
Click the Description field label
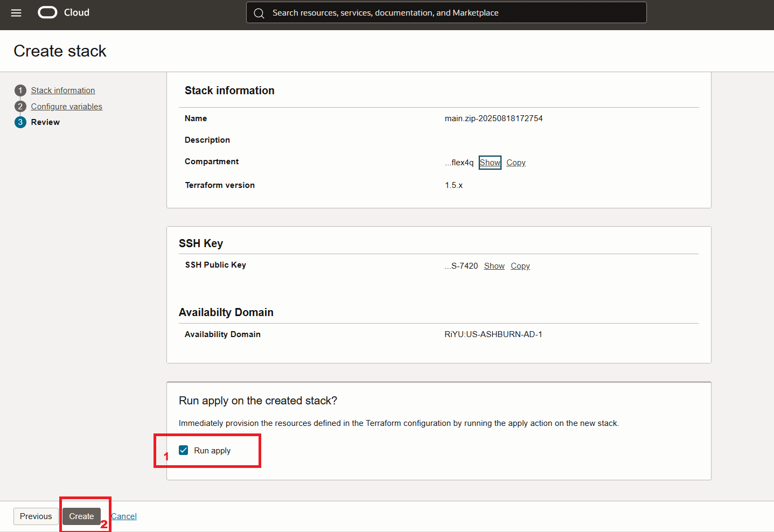click(207, 140)
